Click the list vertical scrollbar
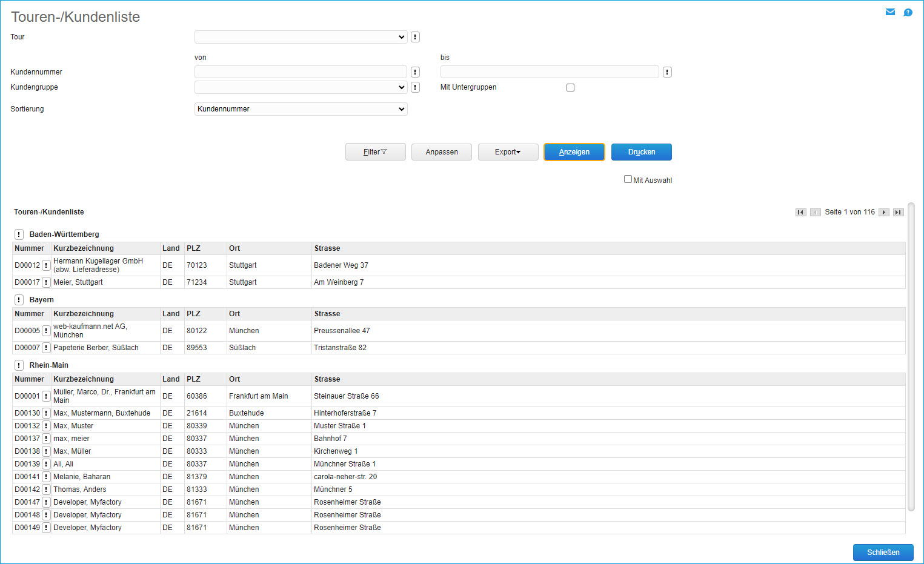Screen dimensions: 924x564 911,357
